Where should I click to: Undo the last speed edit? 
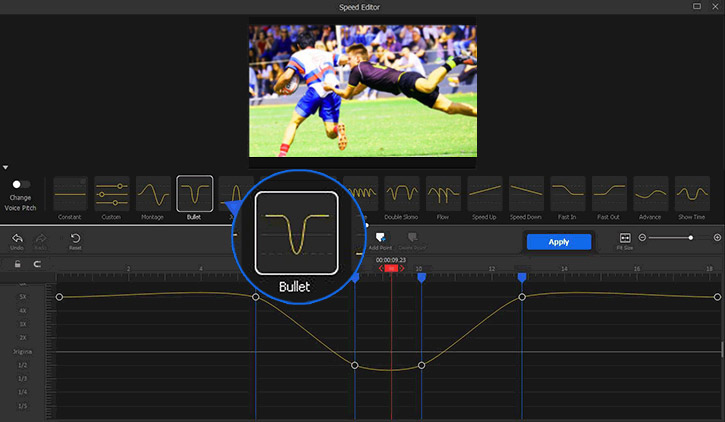[x=17, y=239]
